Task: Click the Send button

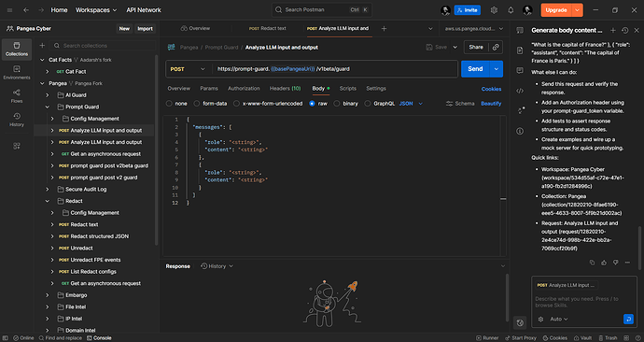Action: point(475,69)
